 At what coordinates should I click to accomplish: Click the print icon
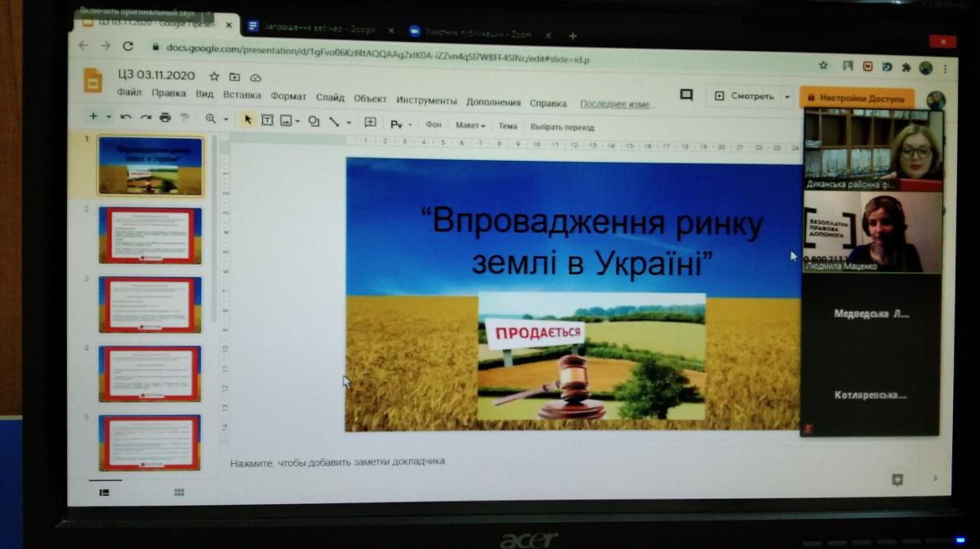coord(165,118)
